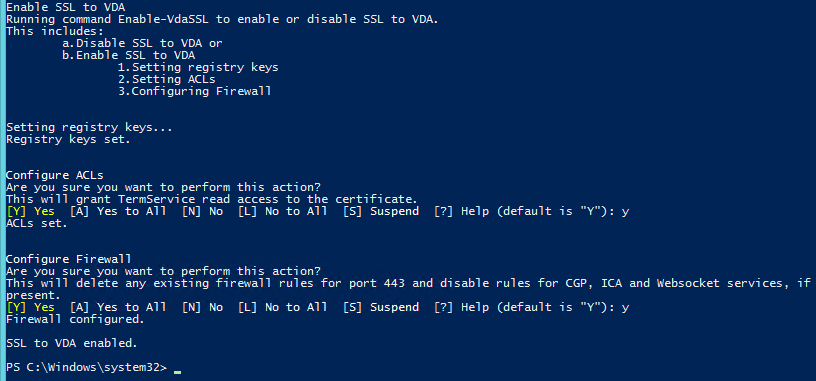Click the 'SSL to VDA enabled.' line
Image resolution: width=816 pixels, height=381 pixels.
[x=72, y=344]
